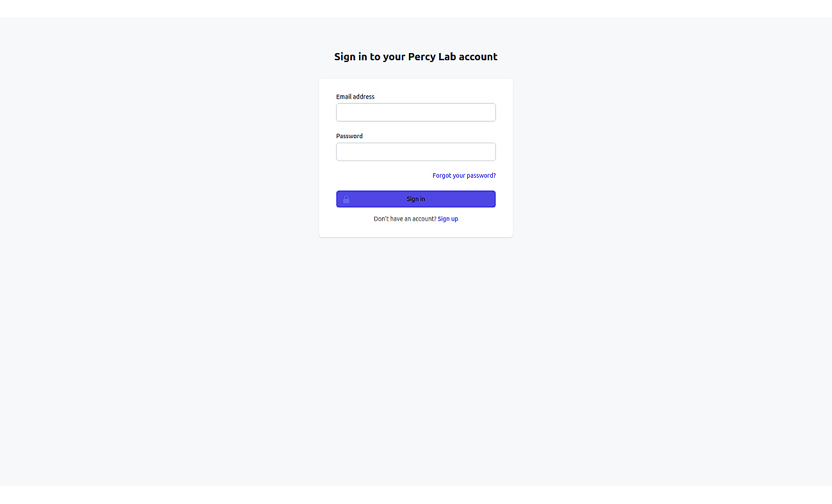
Task: Click the Percy Lab sign-in heading
Action: pos(416,56)
